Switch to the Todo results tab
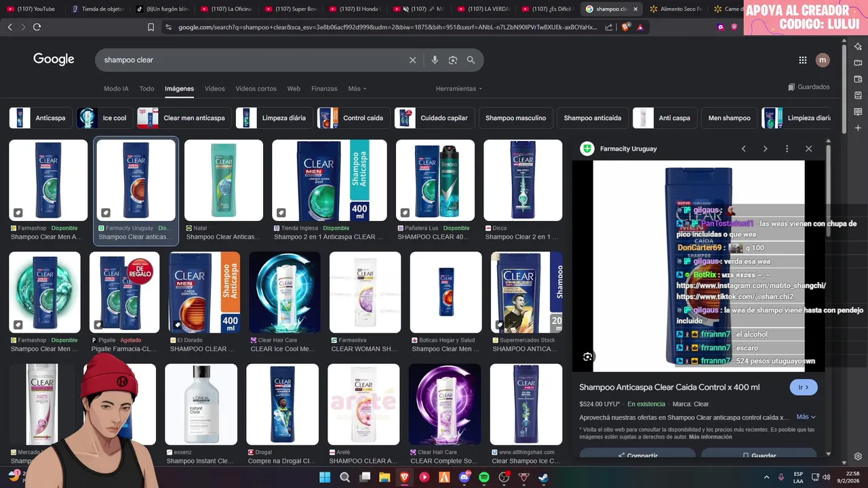 tap(146, 89)
